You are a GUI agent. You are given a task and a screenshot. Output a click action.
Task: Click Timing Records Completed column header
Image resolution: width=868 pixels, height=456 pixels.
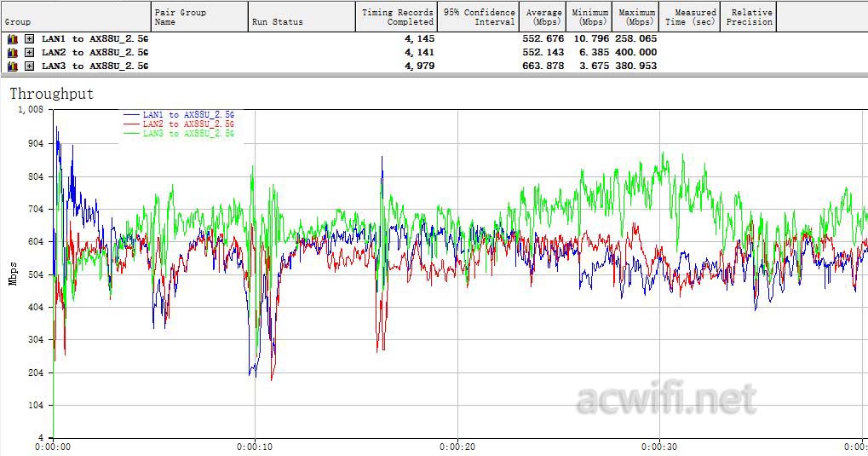397,17
